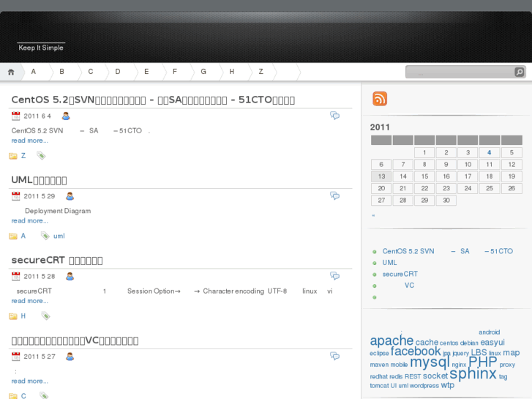Open category A in the navigation bar
This screenshot has height=399, width=532.
pos(33,72)
